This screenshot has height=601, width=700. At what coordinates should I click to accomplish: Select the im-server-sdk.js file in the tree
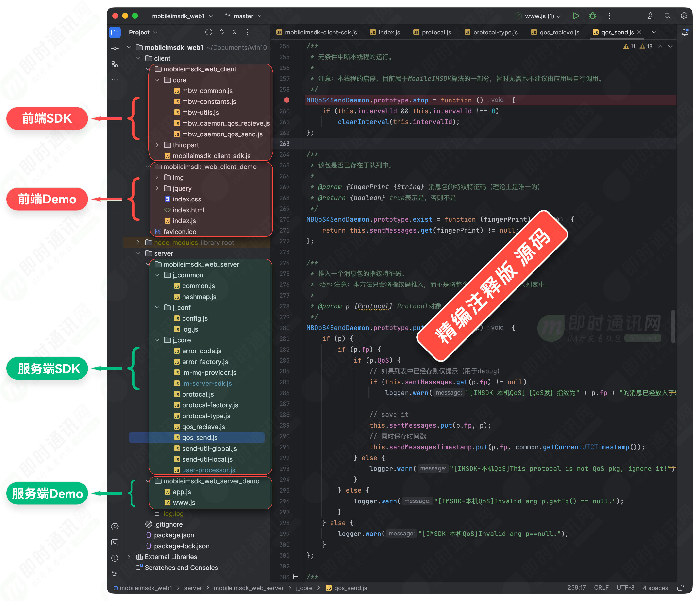[207, 384]
